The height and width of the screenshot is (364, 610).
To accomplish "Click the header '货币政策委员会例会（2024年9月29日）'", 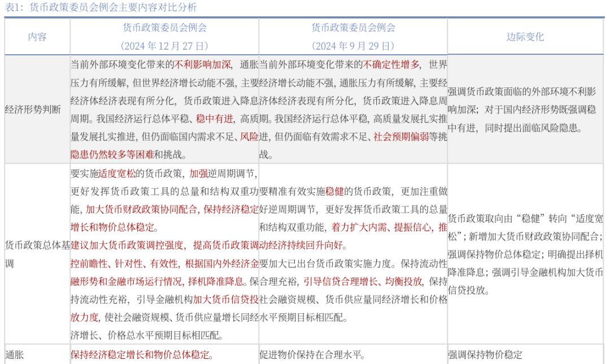I will (353, 37).
